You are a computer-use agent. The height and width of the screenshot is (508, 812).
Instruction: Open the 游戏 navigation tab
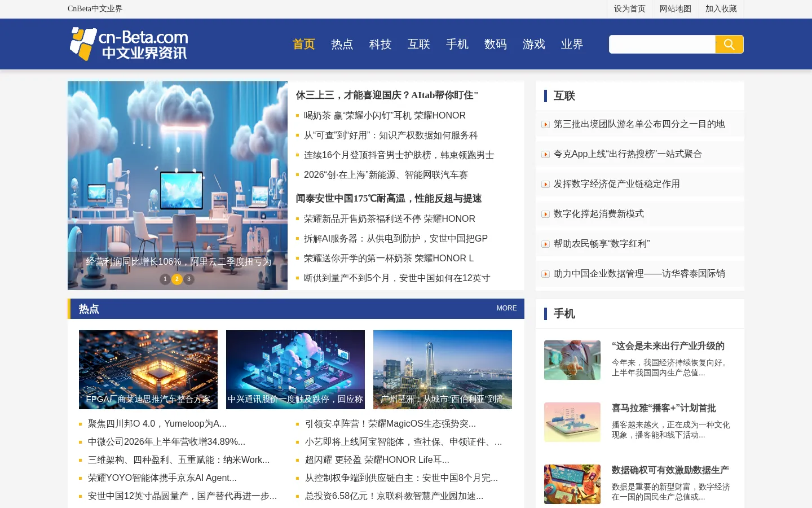[534, 44]
